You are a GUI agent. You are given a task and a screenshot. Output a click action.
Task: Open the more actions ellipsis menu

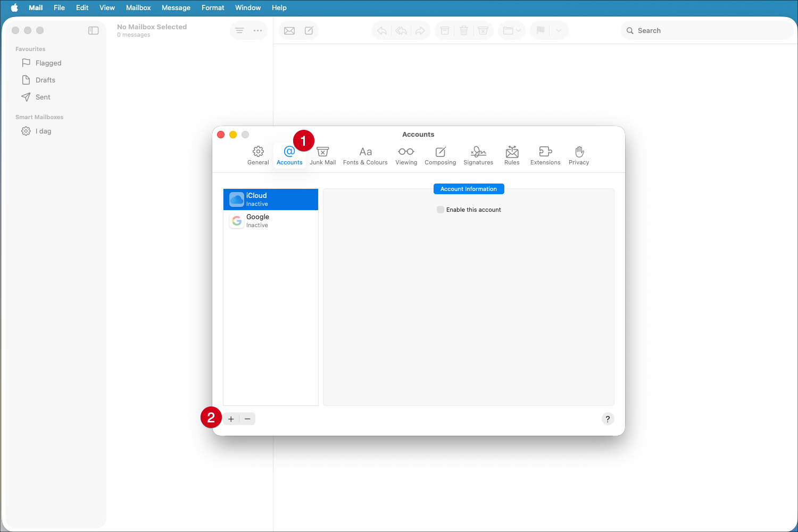[258, 30]
